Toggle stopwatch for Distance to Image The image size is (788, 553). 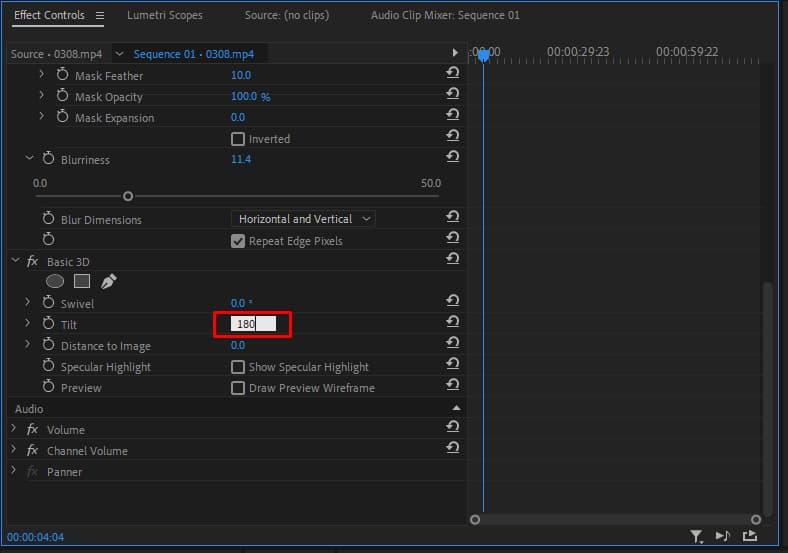[48, 344]
